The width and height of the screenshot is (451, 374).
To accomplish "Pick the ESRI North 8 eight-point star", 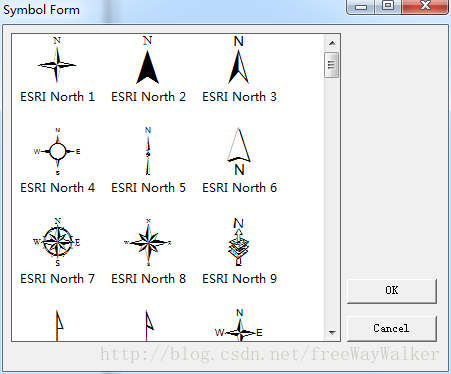I will pos(148,242).
